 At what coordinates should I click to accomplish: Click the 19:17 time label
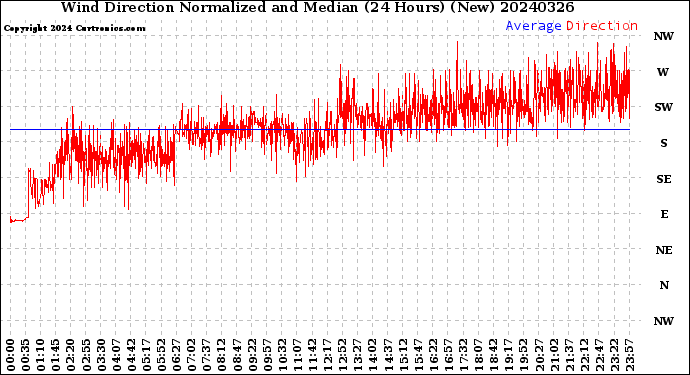click(509, 355)
